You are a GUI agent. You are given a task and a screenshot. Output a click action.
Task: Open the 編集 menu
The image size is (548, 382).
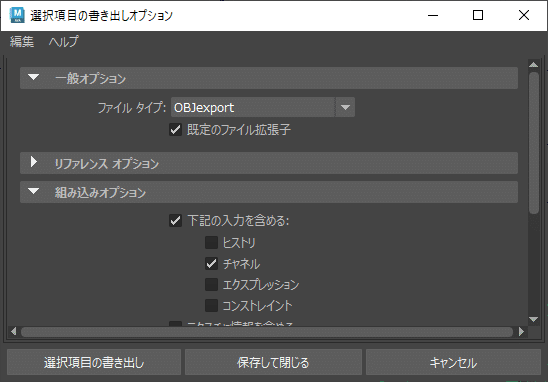click(22, 42)
